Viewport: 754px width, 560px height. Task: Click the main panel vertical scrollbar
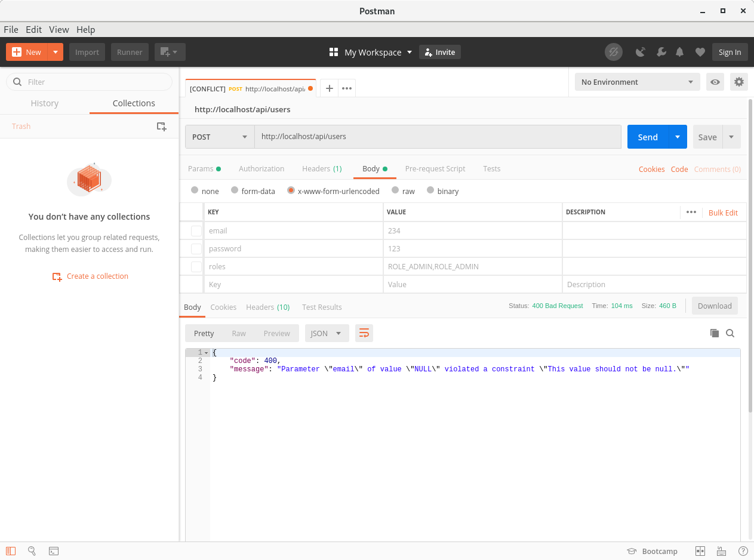point(750,257)
